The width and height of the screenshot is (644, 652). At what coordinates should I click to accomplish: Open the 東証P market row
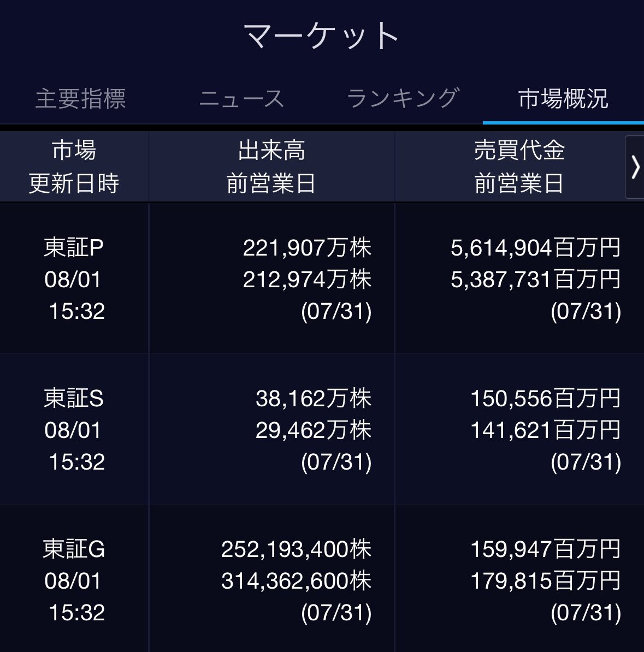[322, 278]
